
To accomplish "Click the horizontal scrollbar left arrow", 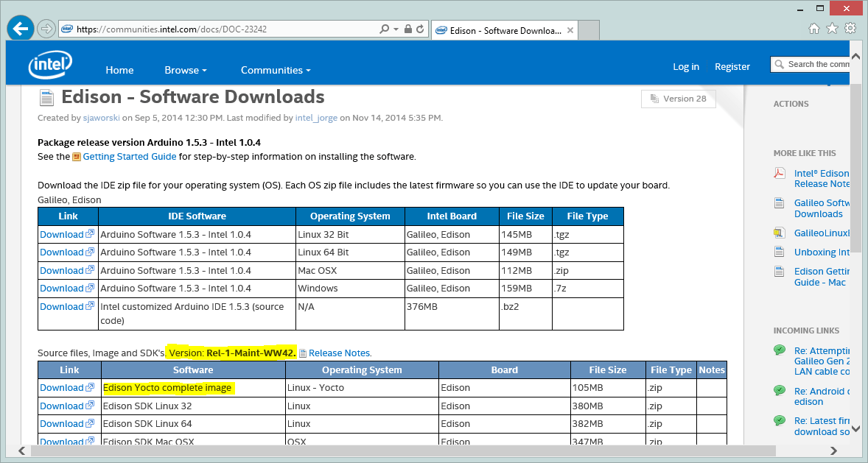I will click(x=22, y=450).
